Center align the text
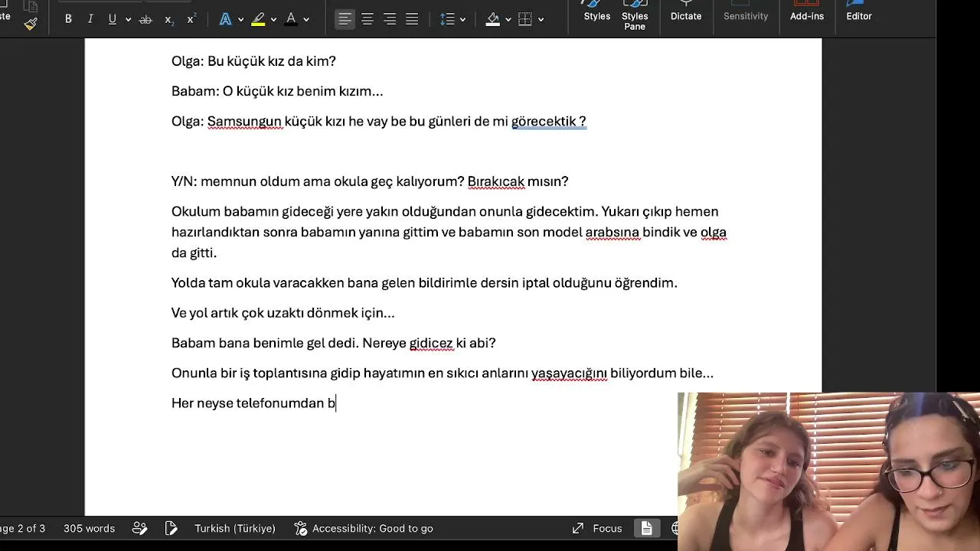This screenshot has width=980, height=551. (x=367, y=19)
